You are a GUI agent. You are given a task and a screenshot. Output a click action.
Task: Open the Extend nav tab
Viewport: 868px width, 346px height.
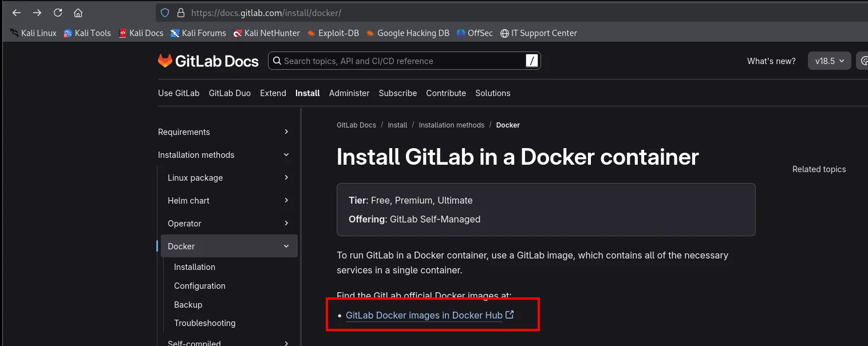273,93
